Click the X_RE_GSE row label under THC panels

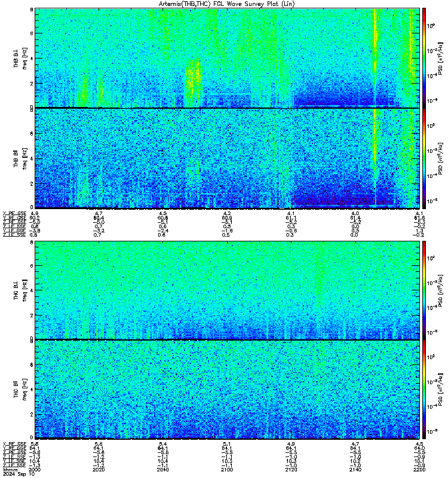14,444
